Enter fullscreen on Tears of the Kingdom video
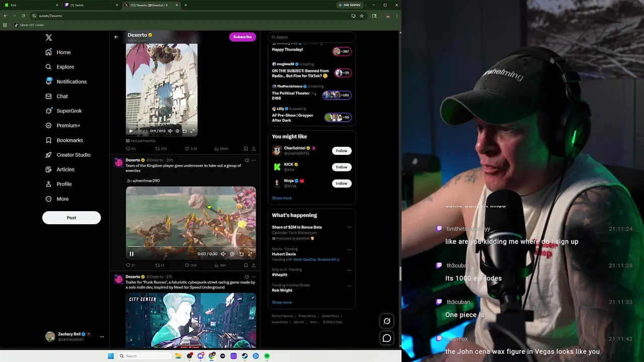The width and height of the screenshot is (644, 362). [x=250, y=254]
